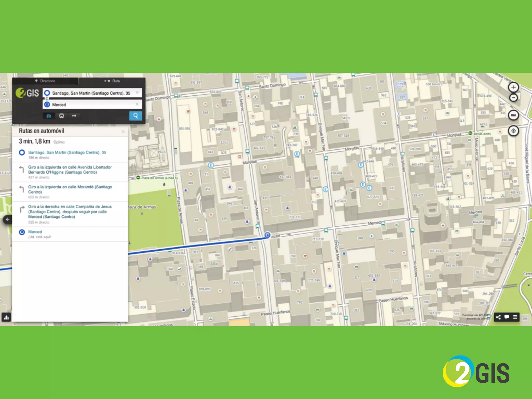Zoom out of the map
Viewport: 532px width, 399px height.
click(x=513, y=98)
